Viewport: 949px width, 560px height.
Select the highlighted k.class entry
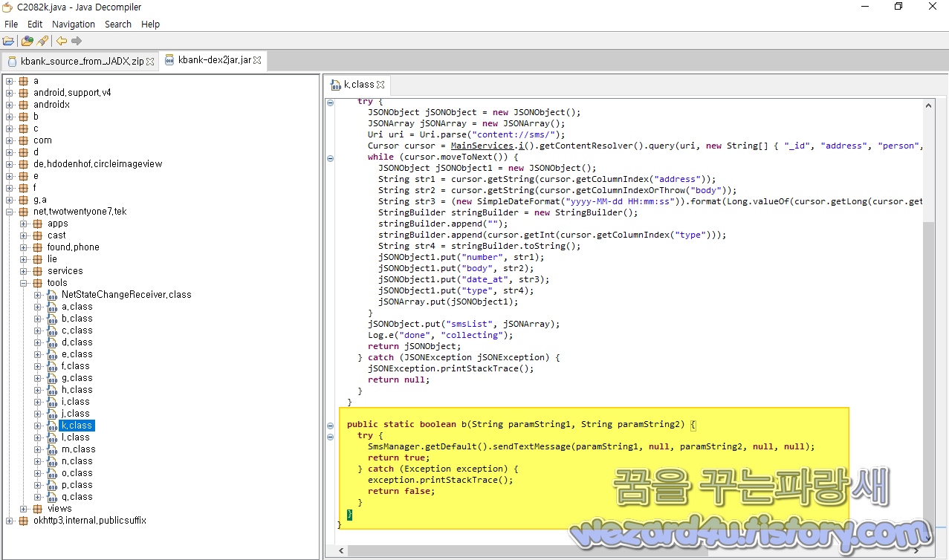[x=77, y=426]
